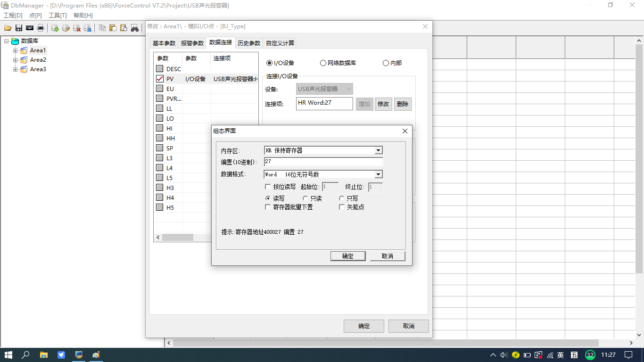
Task: Click the binoculars find icon
Action: (135, 28)
